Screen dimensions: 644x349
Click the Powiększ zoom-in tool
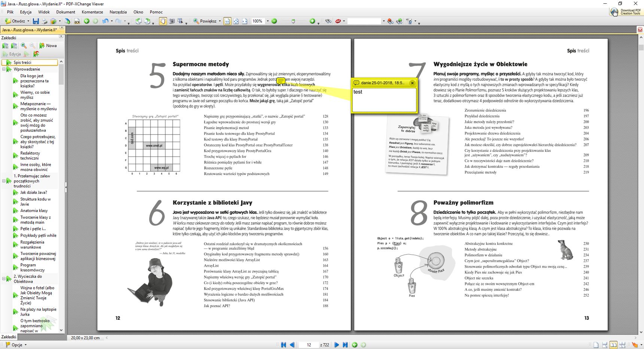point(205,21)
